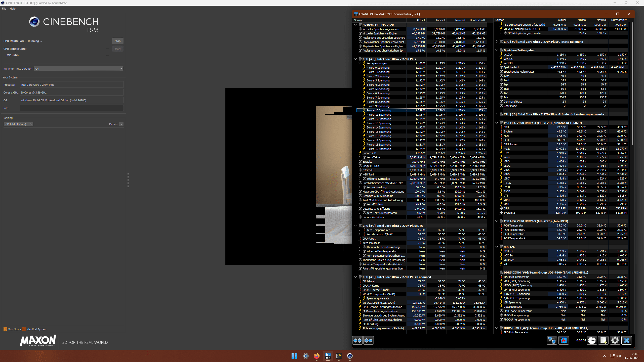The width and height of the screenshot is (644, 362).
Task: Expand the Kern-Takte row
Action: point(359,157)
